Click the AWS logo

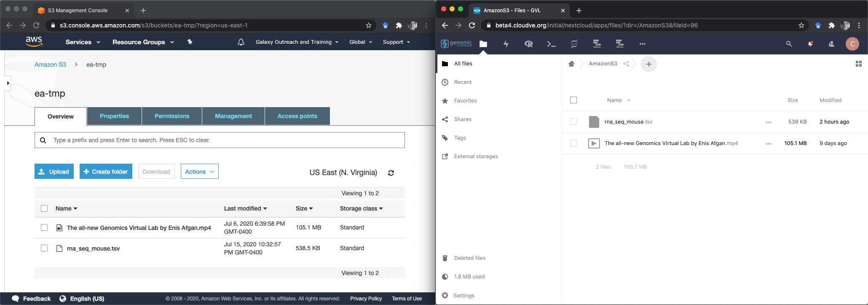click(x=34, y=41)
